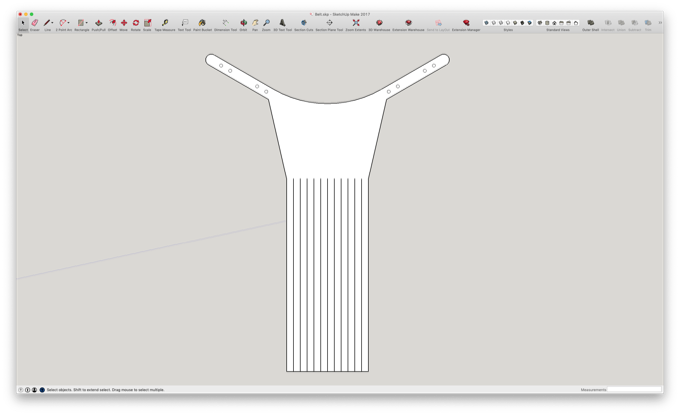Select the Paint Bucket tool
Viewport: 680px width, 415px height.
pyautogui.click(x=202, y=23)
